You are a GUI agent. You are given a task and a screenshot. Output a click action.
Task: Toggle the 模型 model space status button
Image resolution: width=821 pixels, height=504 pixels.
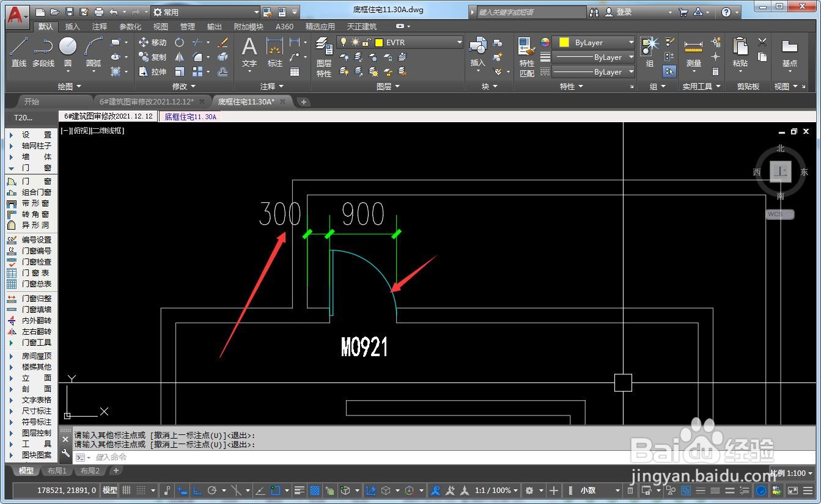(109, 490)
